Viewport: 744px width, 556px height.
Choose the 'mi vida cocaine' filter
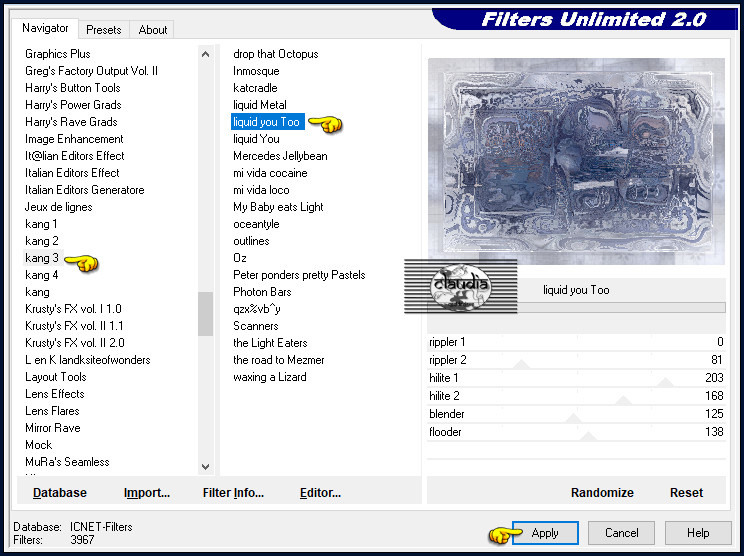[x=270, y=173]
